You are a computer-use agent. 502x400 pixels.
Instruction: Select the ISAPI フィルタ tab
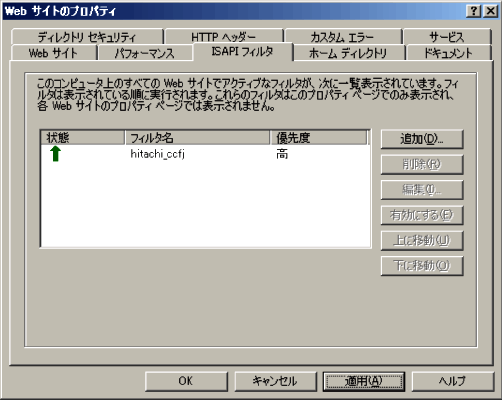[243, 51]
